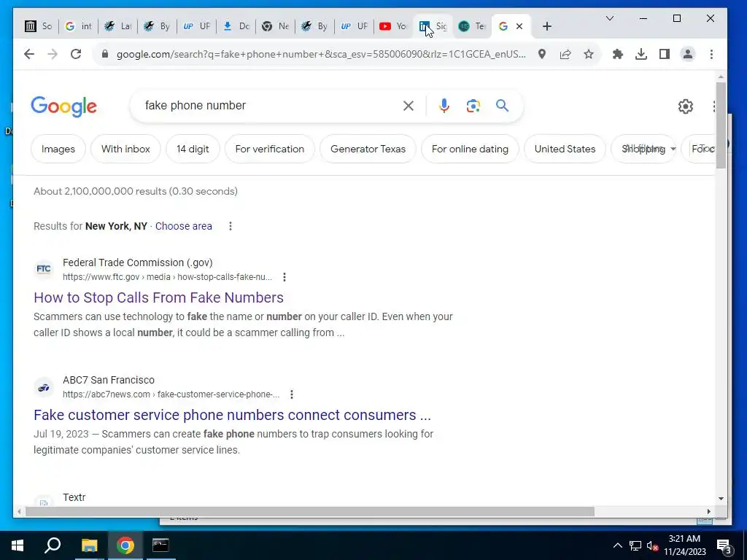
Task: Click the vertical scrollbar thumb
Action: [x=721, y=125]
